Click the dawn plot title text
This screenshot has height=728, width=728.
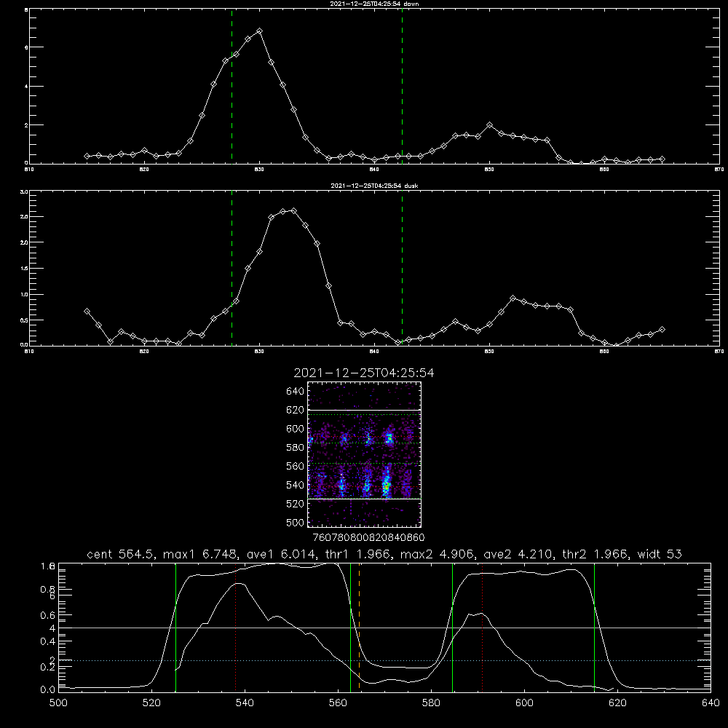pos(374,4)
